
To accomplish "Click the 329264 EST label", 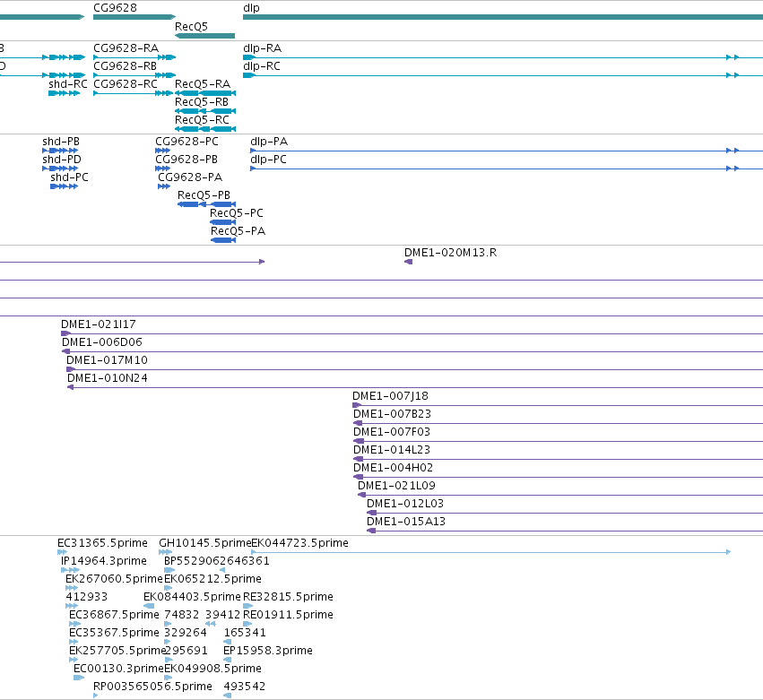I will pos(186,634).
